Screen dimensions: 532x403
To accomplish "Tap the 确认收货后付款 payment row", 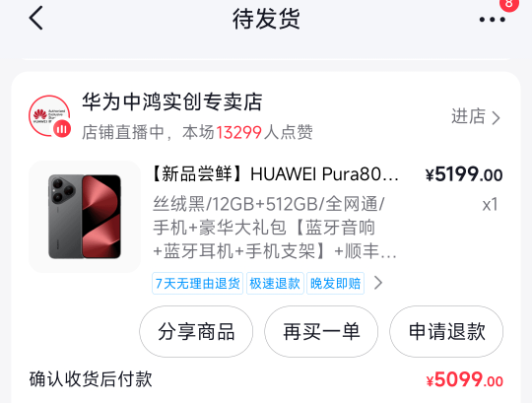I will click(x=266, y=379).
